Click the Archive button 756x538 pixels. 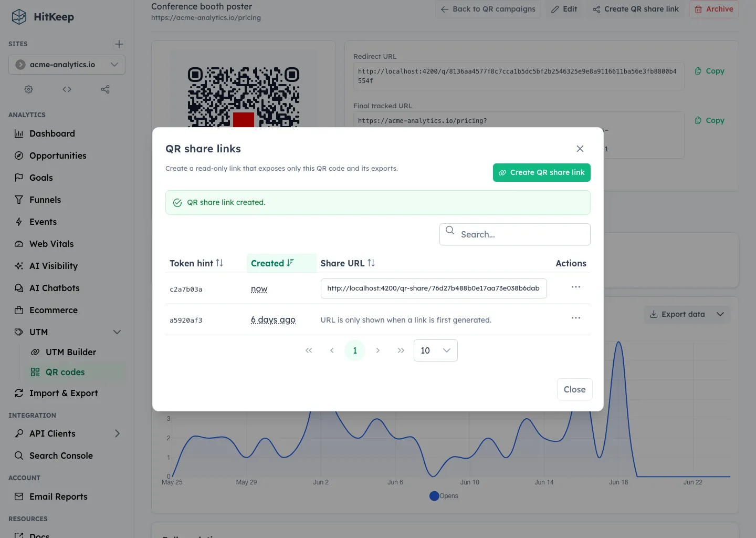click(x=714, y=9)
